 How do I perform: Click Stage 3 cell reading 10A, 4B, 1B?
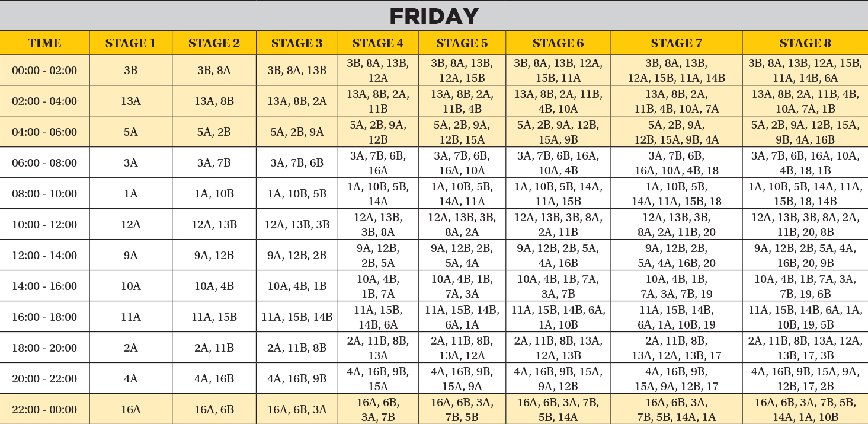pos(297,286)
